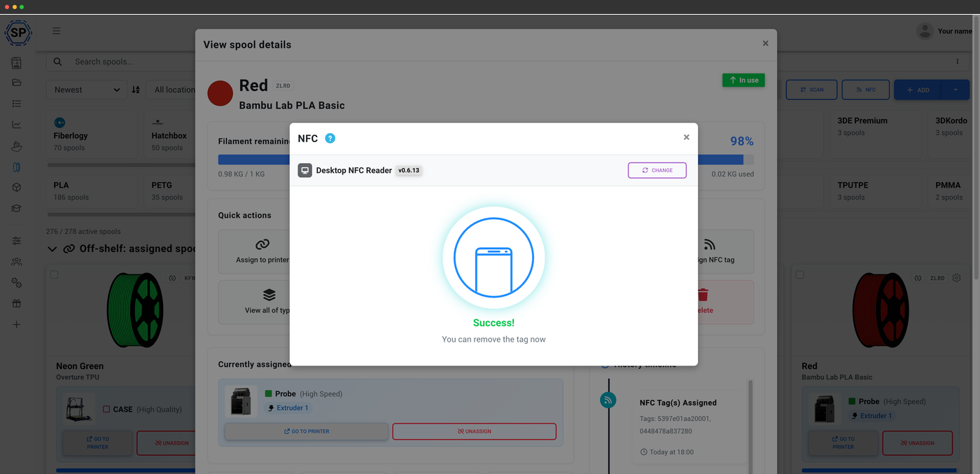Click the Desktop NFC Reader monitor icon

(304, 170)
